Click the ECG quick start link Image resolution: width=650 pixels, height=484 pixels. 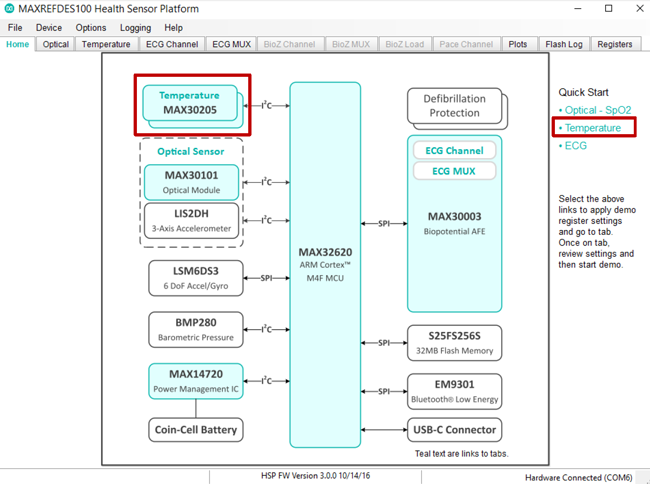[x=572, y=146]
